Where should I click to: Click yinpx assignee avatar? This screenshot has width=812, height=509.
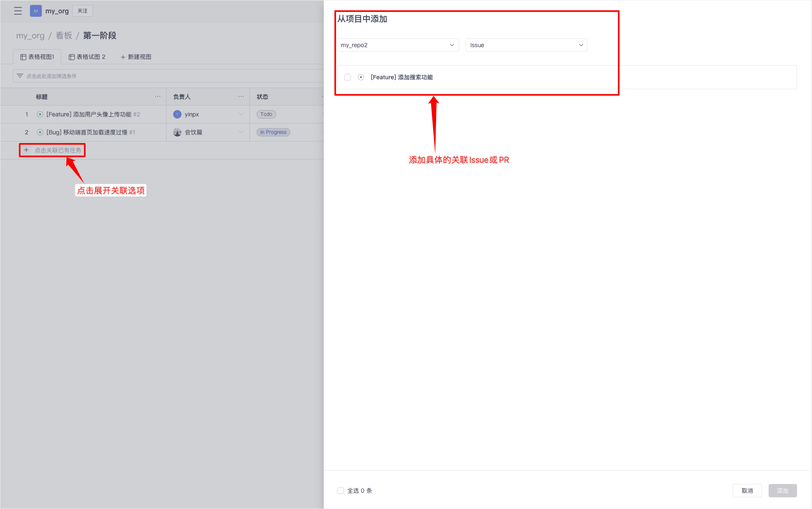pos(177,114)
